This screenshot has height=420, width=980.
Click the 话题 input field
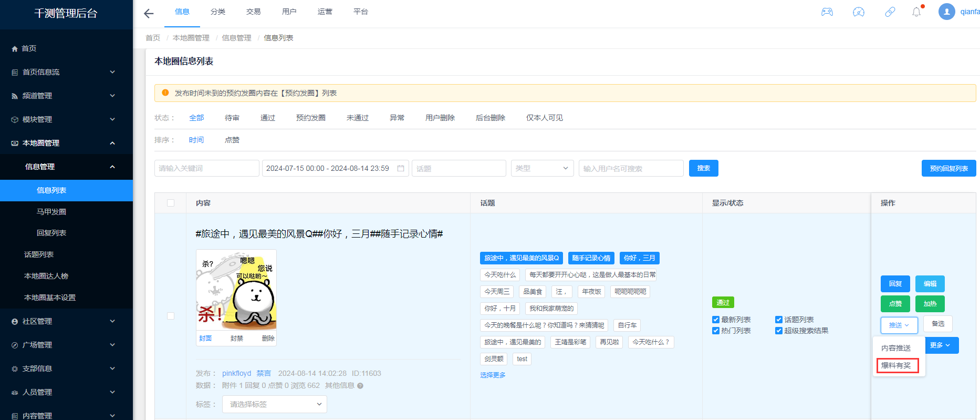(x=459, y=168)
